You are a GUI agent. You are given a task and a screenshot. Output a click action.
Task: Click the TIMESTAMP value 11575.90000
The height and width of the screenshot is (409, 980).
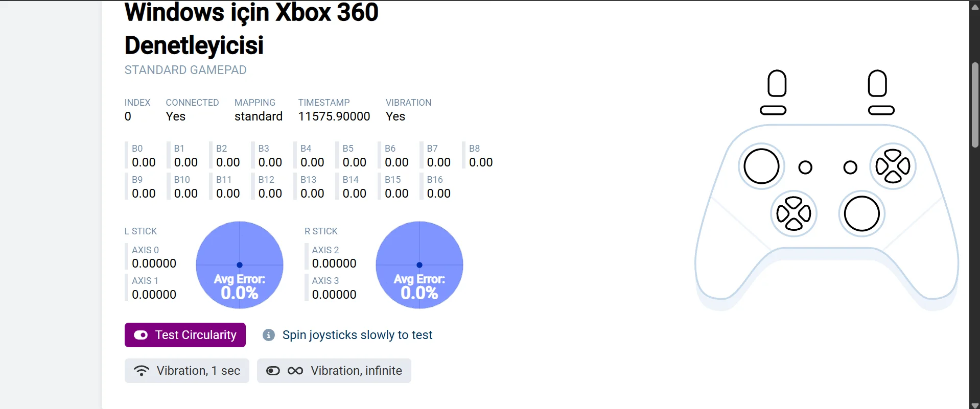pos(334,116)
